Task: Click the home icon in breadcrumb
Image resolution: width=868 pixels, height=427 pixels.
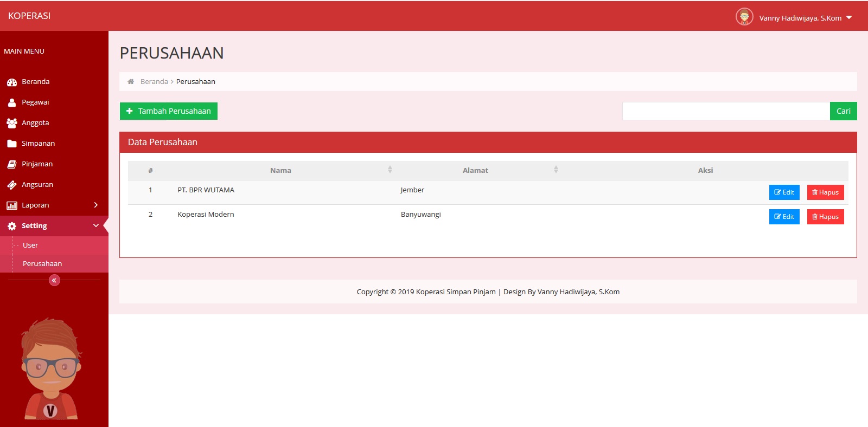Action: (x=131, y=81)
